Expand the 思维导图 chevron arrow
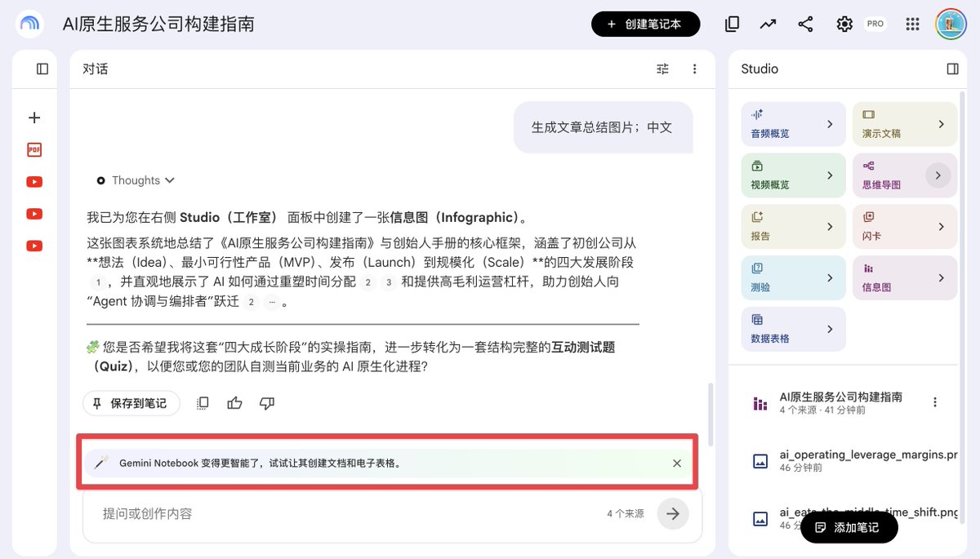Screen dimensions: 980x559 click(938, 175)
